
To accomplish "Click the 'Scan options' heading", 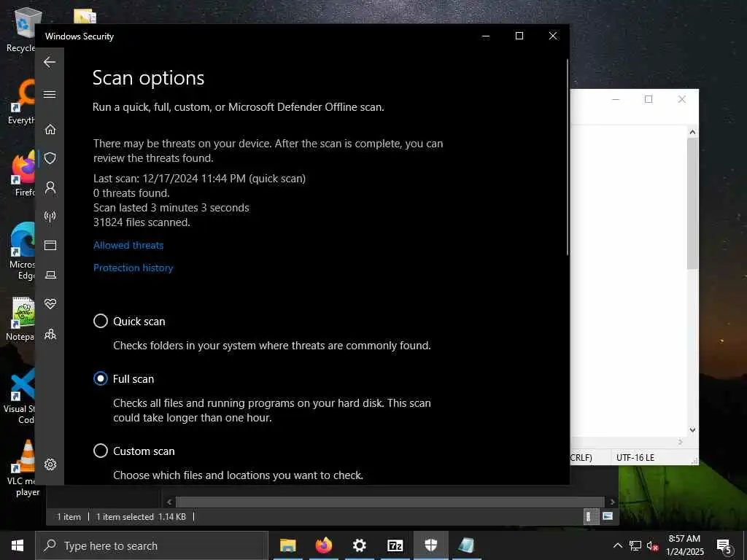I will 148,78.
